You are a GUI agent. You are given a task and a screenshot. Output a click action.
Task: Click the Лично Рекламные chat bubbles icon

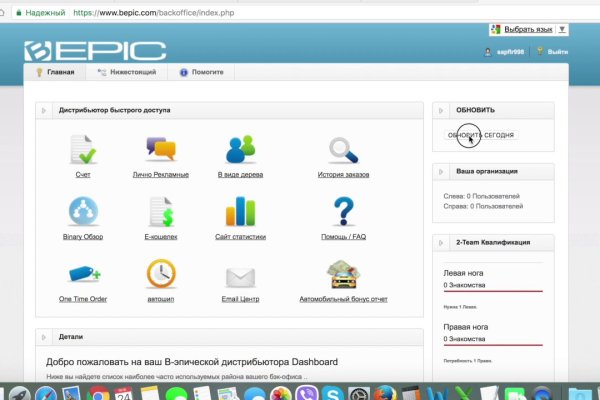click(x=161, y=150)
